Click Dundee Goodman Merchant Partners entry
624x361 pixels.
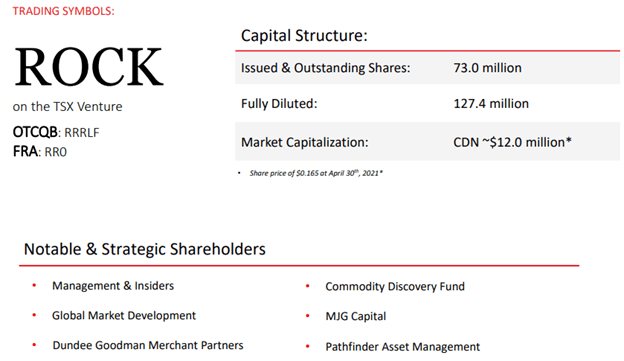click(x=148, y=345)
